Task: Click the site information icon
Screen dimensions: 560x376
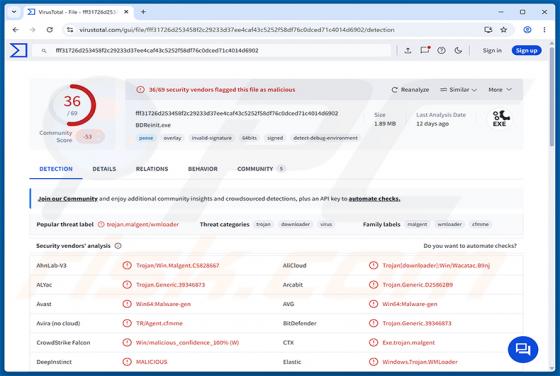Action: [70, 30]
